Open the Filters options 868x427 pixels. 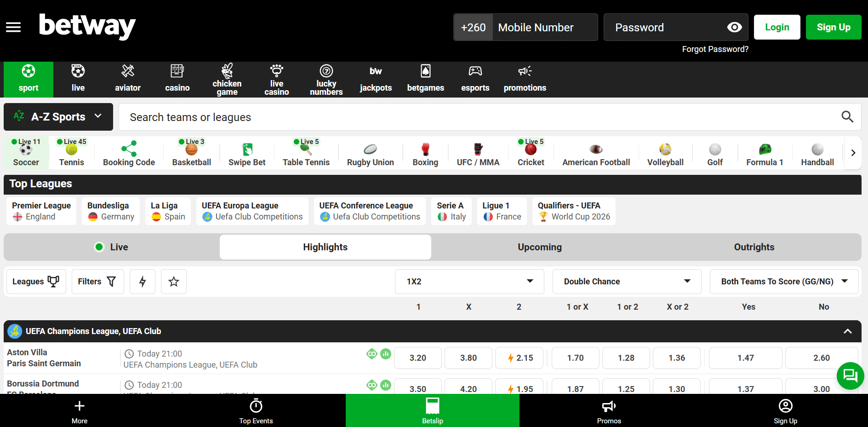click(98, 282)
